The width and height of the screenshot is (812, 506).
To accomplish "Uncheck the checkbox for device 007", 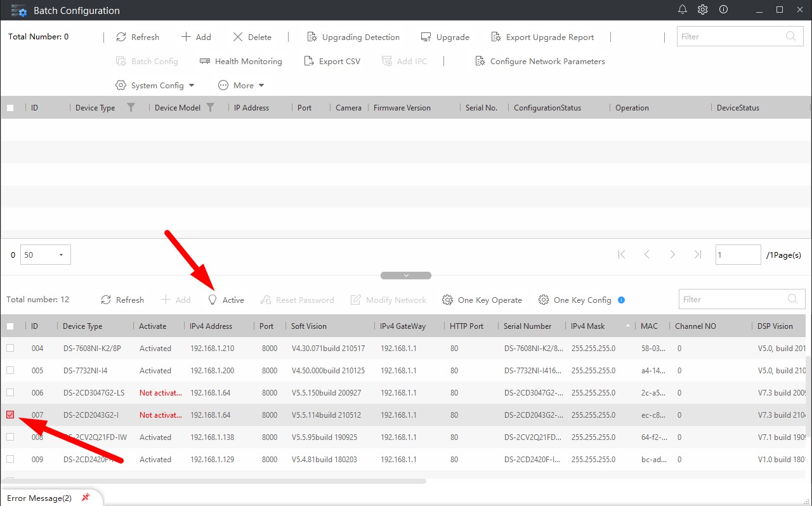I will tap(10, 415).
